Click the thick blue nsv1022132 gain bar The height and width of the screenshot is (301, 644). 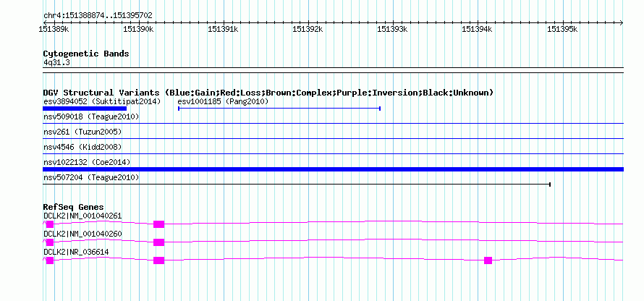333,169
